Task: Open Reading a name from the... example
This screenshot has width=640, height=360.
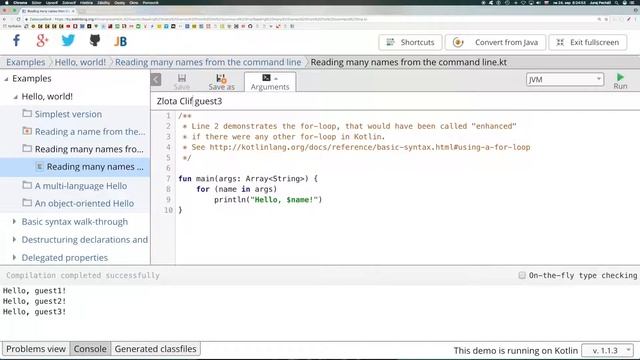Action: point(90,132)
